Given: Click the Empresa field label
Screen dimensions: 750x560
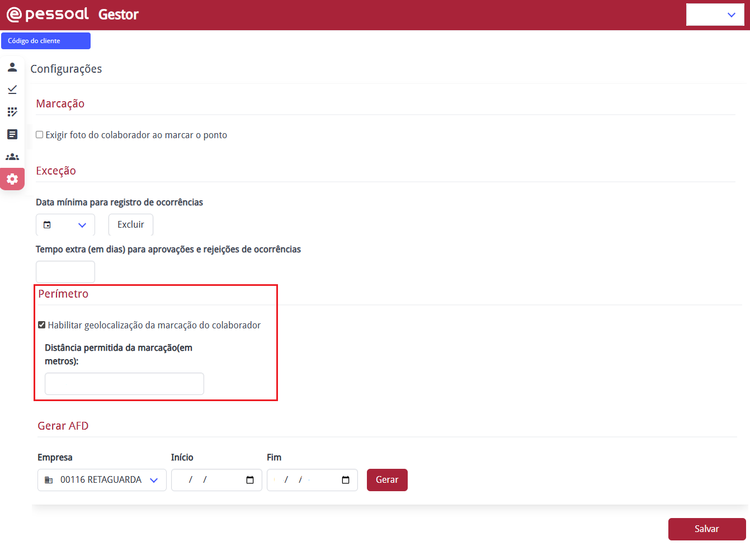Looking at the screenshot, I should pyautogui.click(x=55, y=457).
